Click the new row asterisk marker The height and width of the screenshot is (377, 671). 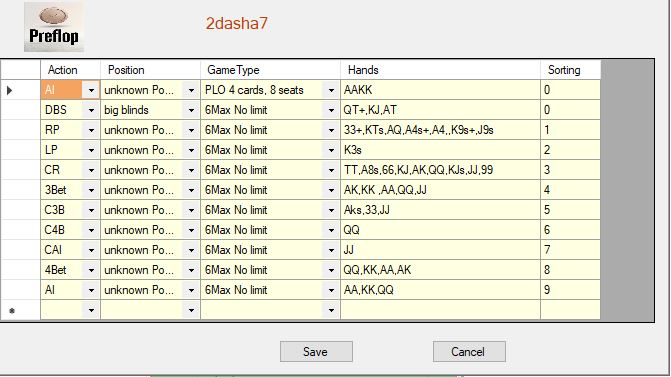click(12, 311)
